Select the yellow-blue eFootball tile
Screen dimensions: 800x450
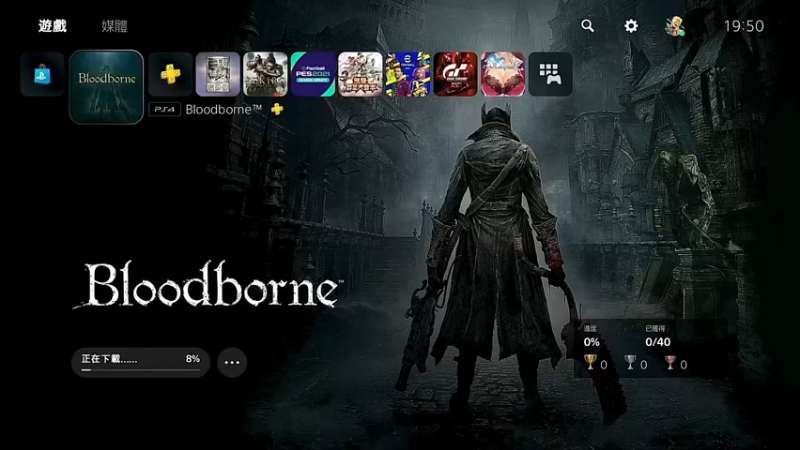[x=408, y=74]
